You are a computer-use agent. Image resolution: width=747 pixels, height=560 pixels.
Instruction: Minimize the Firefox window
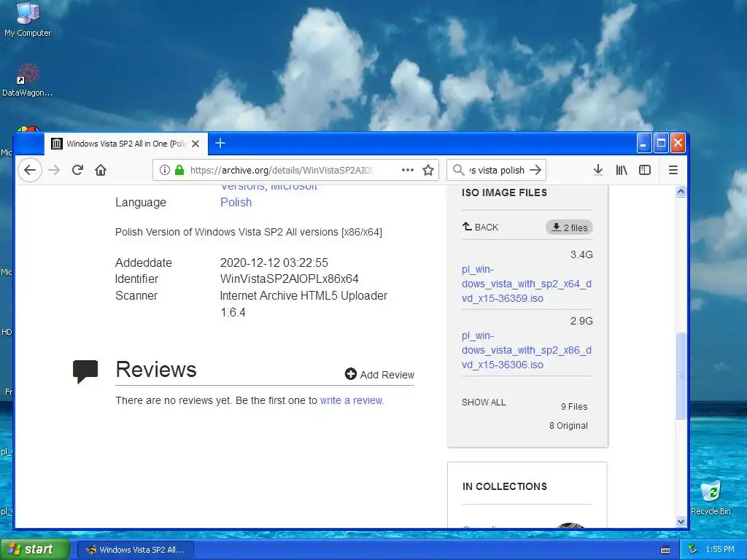click(x=643, y=144)
